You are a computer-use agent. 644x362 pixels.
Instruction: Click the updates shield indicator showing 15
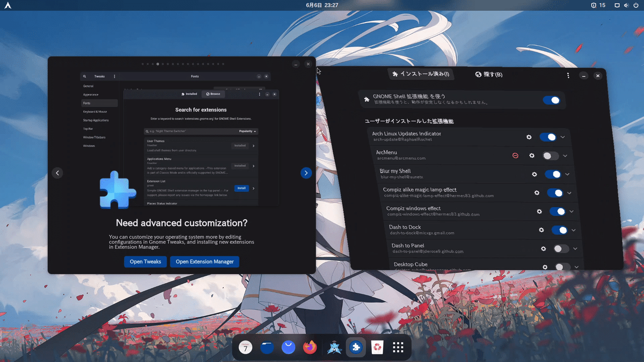[598, 5]
